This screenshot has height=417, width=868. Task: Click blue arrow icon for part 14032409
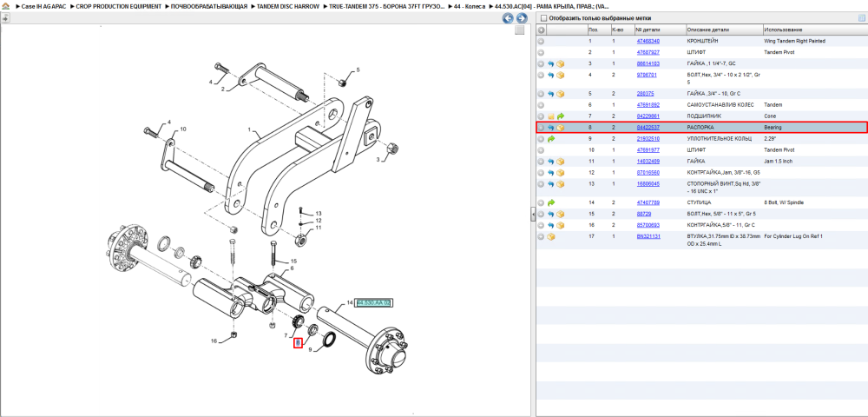coord(551,162)
